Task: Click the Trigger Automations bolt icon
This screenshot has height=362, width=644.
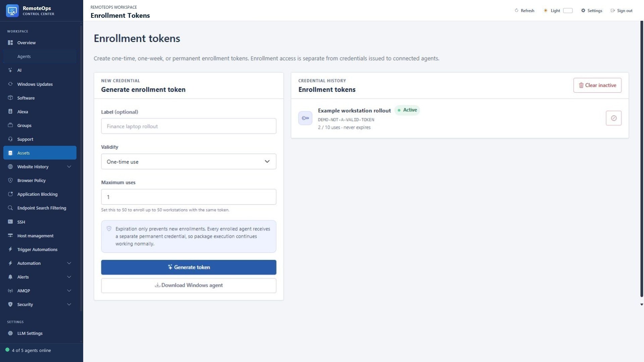Action: coord(10,249)
